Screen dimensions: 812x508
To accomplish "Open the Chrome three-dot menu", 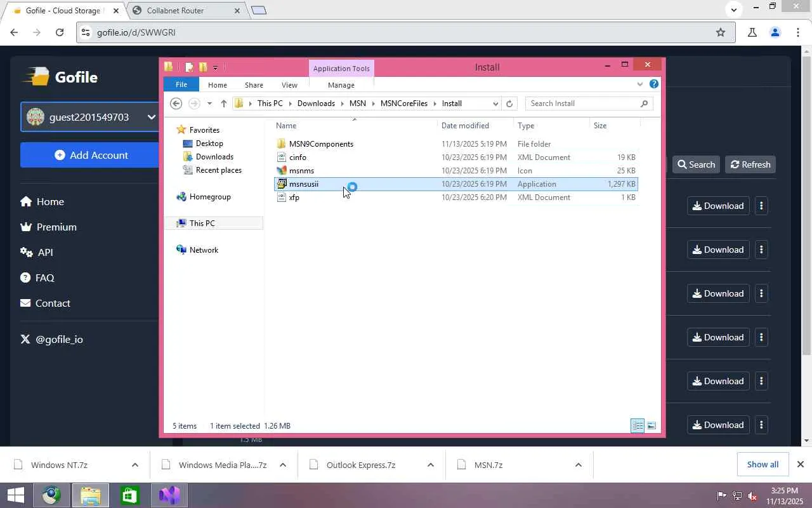I will click(x=798, y=32).
